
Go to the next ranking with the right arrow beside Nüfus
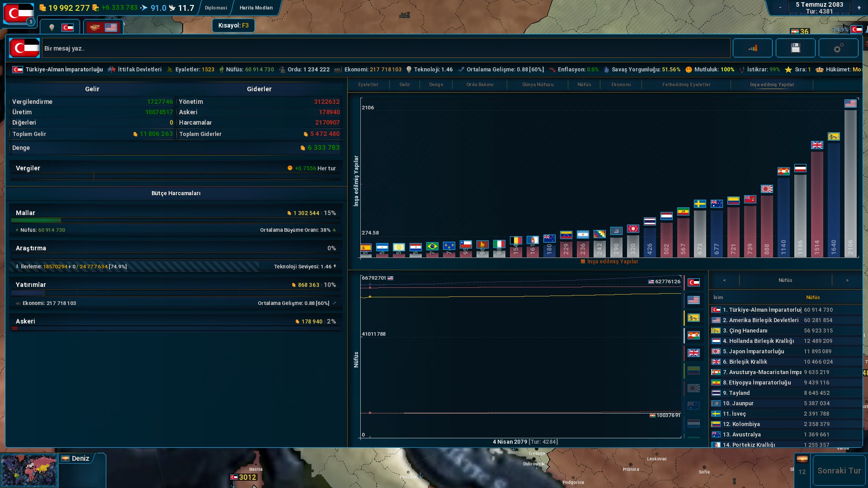point(847,280)
